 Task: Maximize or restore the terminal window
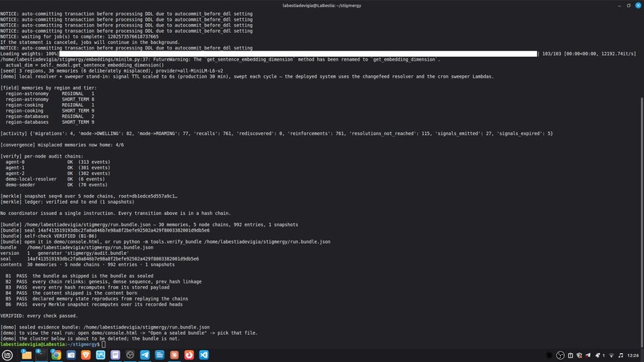click(x=628, y=6)
